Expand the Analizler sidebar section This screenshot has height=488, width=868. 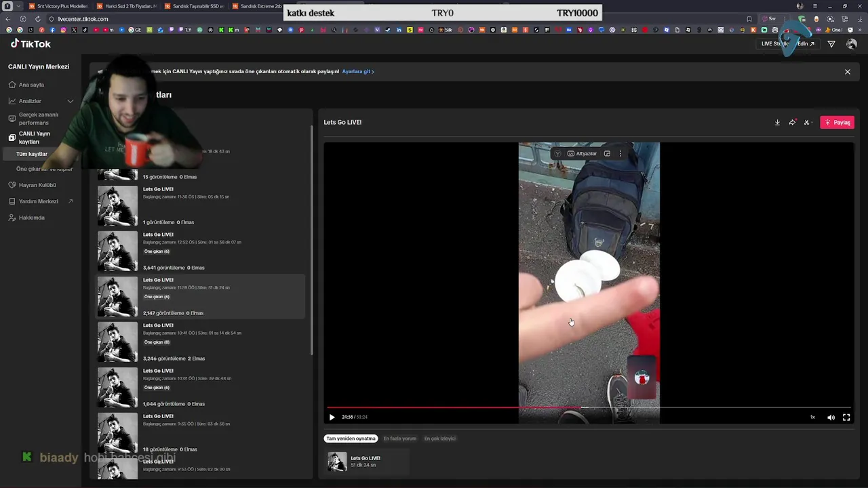pos(41,101)
